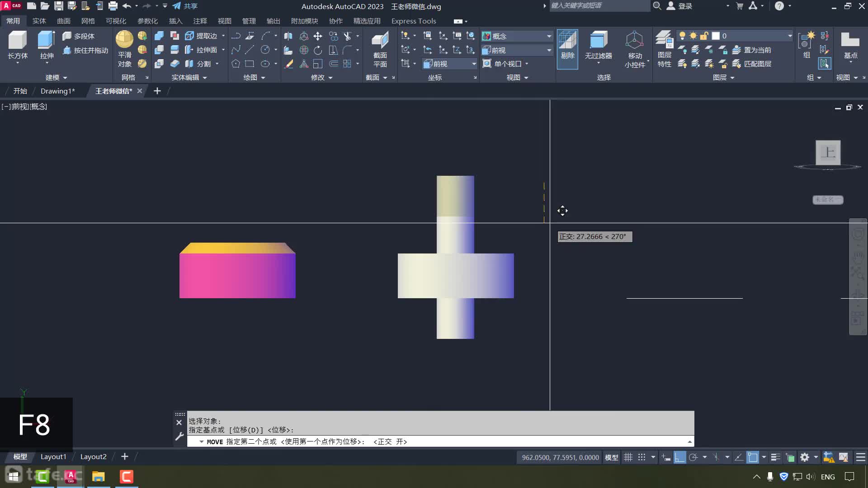Click the [-][前视][概念] viewport control label

pos(24,107)
